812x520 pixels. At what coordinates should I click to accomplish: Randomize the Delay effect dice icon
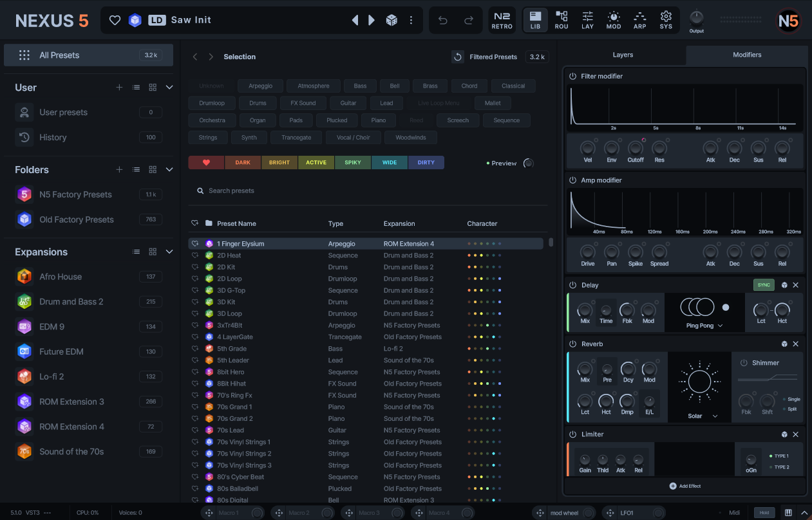[784, 285]
